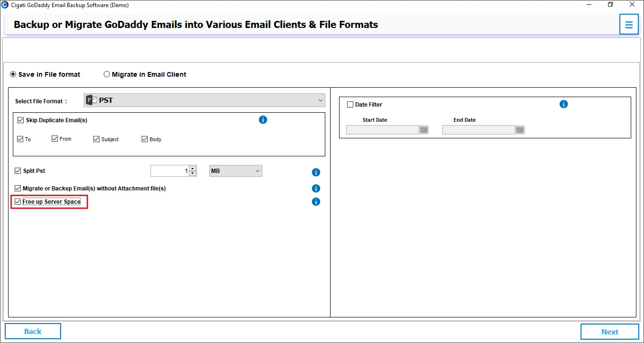The width and height of the screenshot is (644, 343).
Task: Click info icon for Skip Duplicate Email(s)
Action: point(263,120)
